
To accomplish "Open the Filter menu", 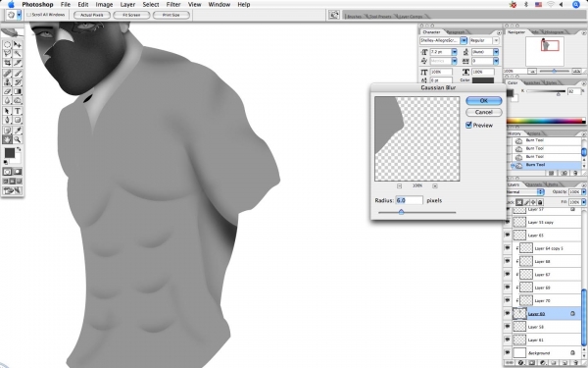I will [173, 5].
